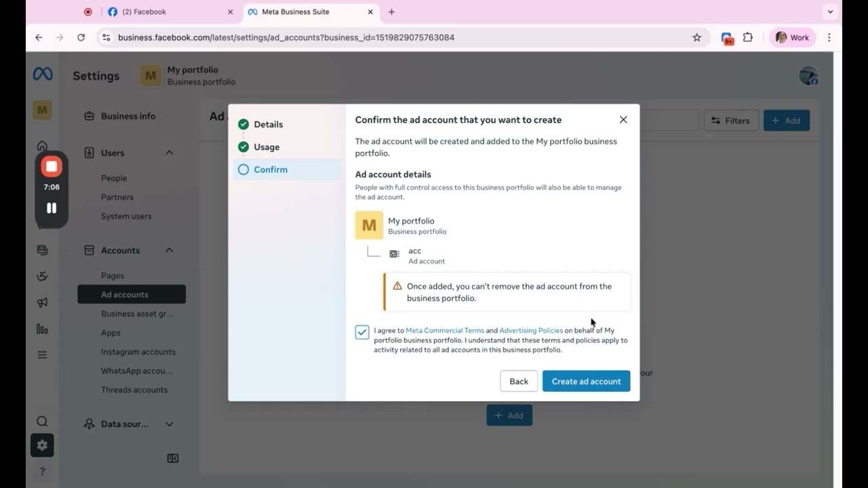Open a new browser tab
The image size is (868, 488).
[391, 12]
